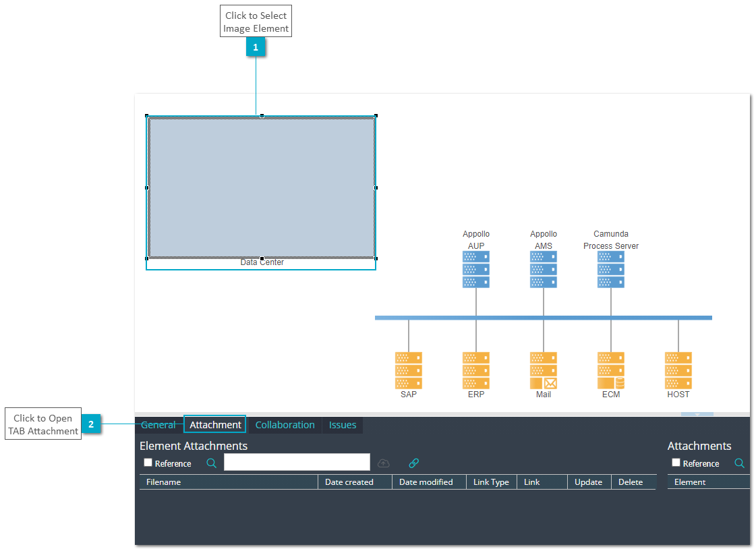Click the Link column header

pyautogui.click(x=542, y=482)
